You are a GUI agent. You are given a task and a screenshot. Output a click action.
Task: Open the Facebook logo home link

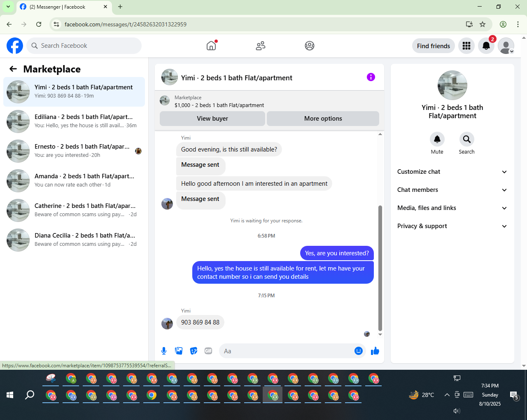coord(15,46)
